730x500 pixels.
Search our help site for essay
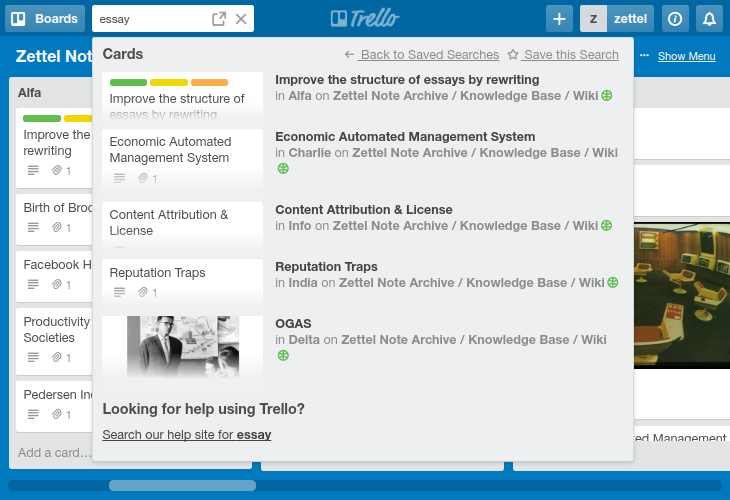[x=187, y=435]
